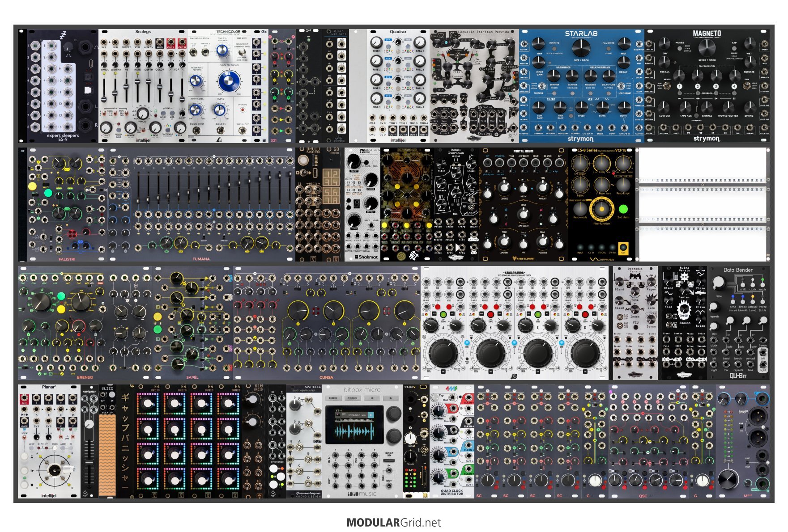Toggle Technicolor Concurrent/Discrete switch
788x532 pixels.
click(242, 52)
